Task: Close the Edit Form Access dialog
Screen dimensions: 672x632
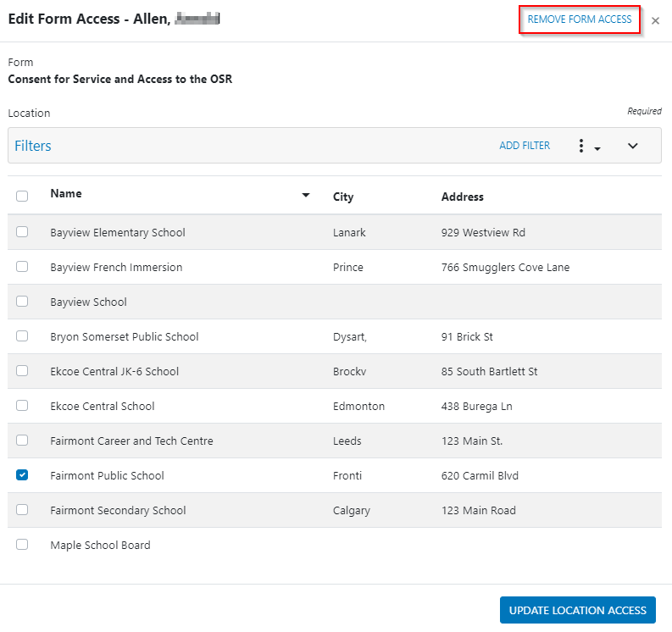Action: (655, 20)
